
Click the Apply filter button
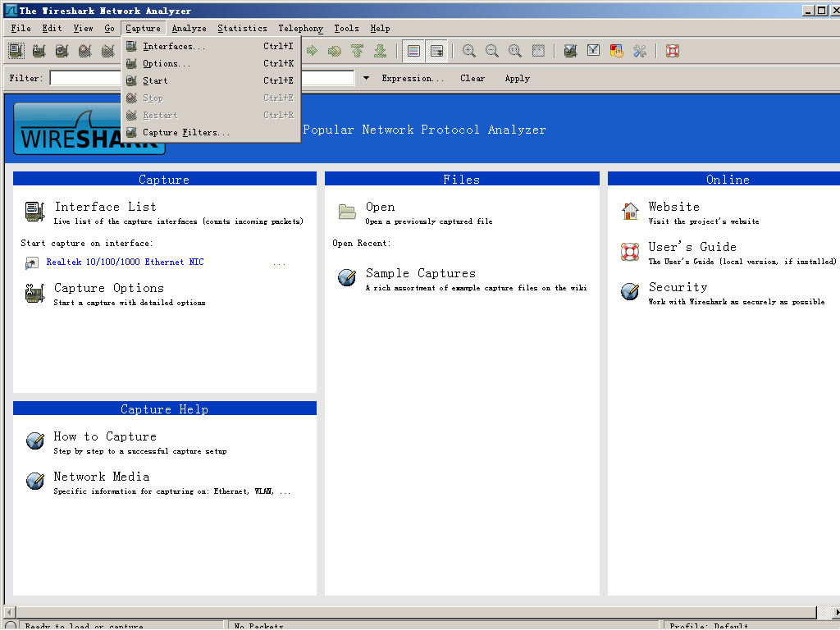[517, 78]
